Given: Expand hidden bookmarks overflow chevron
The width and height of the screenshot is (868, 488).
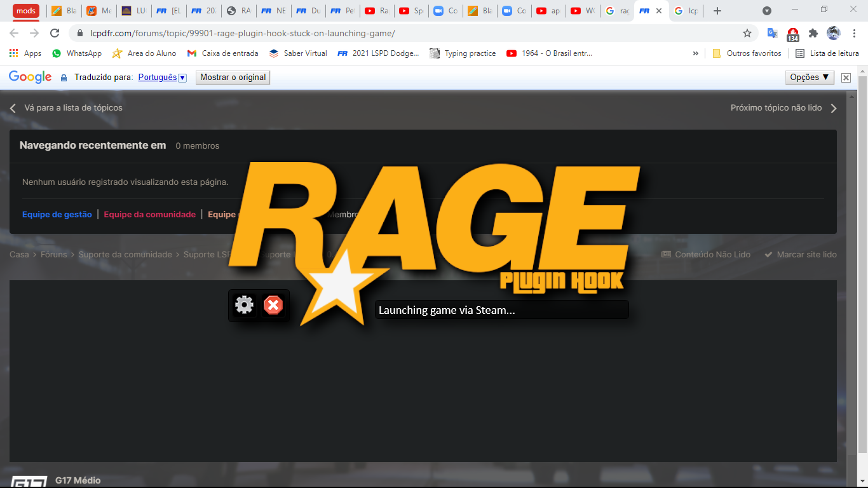Looking at the screenshot, I should pos(696,53).
